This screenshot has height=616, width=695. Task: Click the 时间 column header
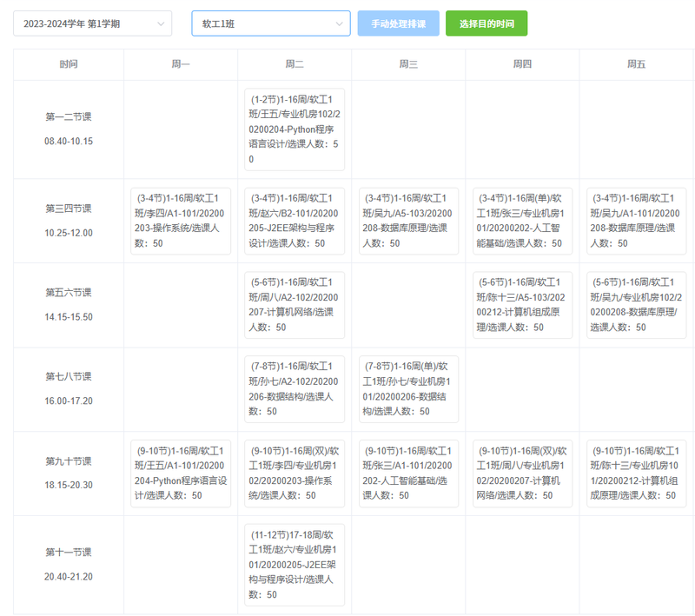[x=69, y=64]
